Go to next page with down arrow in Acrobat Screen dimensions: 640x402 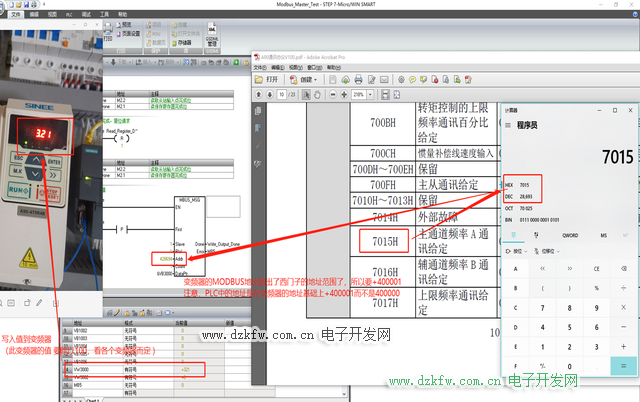coord(270,93)
